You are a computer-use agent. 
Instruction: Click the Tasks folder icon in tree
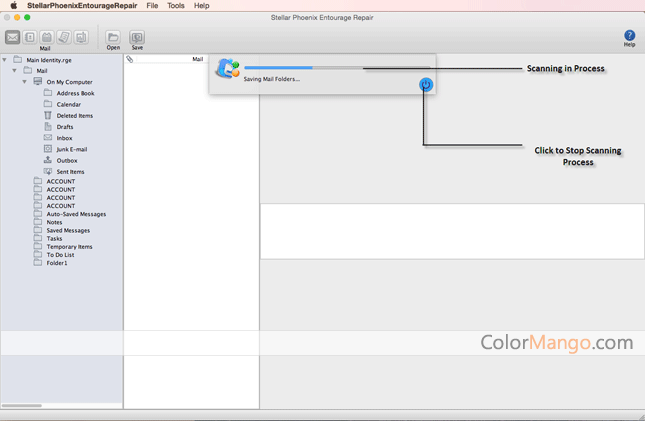click(38, 238)
